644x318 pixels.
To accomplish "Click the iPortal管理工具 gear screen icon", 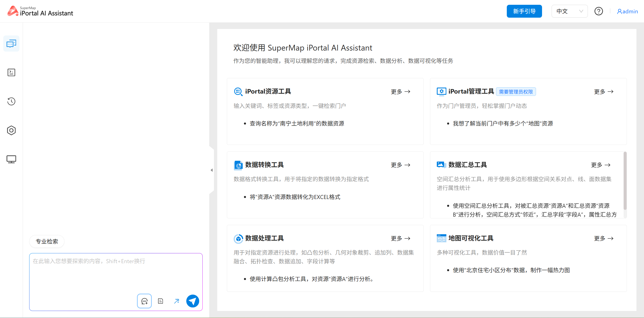I will click(x=441, y=92).
